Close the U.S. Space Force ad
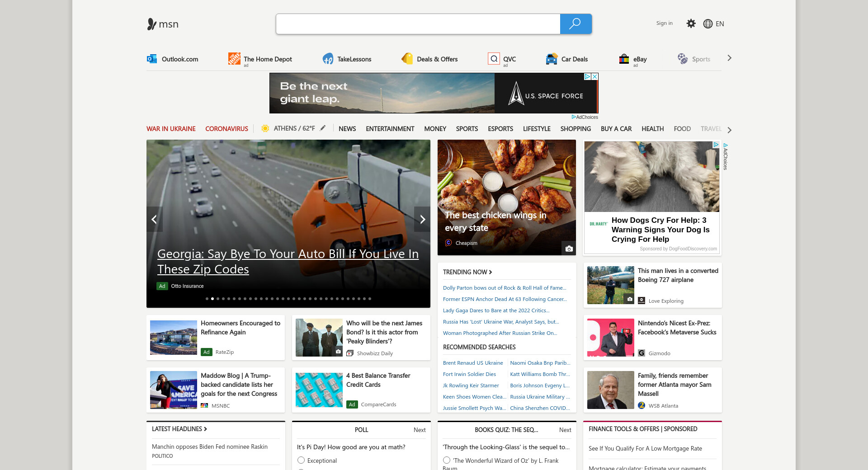The width and height of the screenshot is (868, 470). 595,77
